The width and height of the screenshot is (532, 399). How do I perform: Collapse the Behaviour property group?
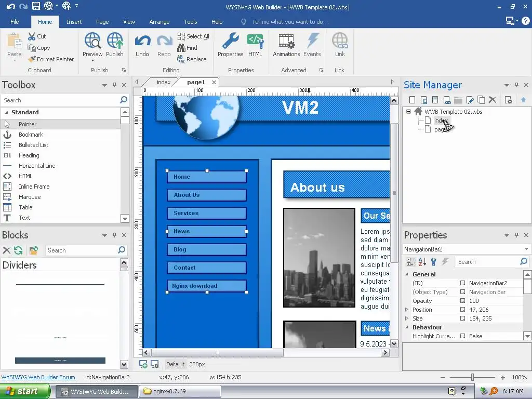406,327
